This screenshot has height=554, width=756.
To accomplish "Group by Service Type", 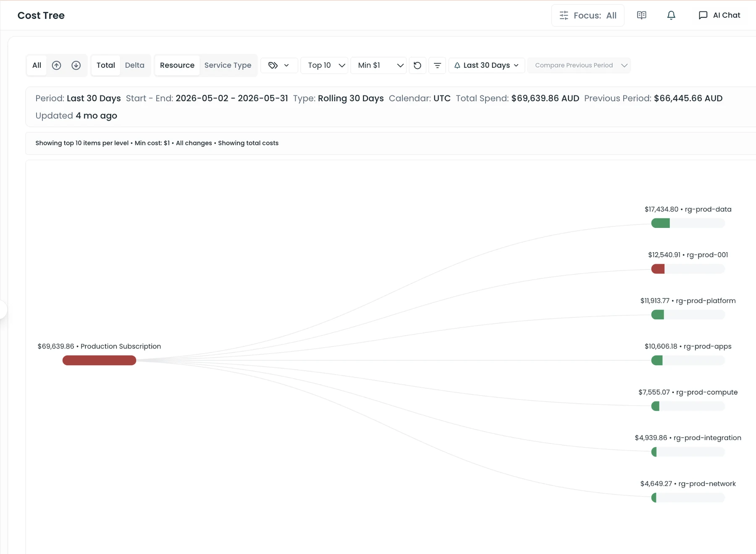I will [x=228, y=65].
